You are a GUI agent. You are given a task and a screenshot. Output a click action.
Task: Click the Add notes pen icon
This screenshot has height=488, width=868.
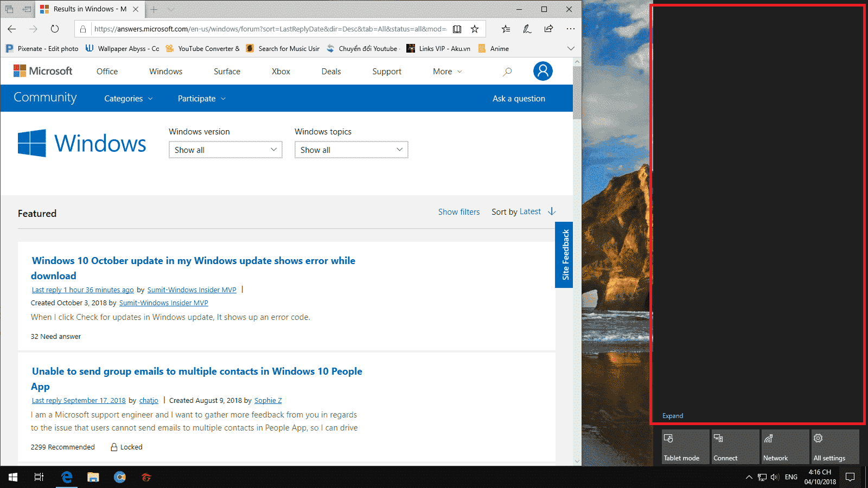pyautogui.click(x=527, y=29)
